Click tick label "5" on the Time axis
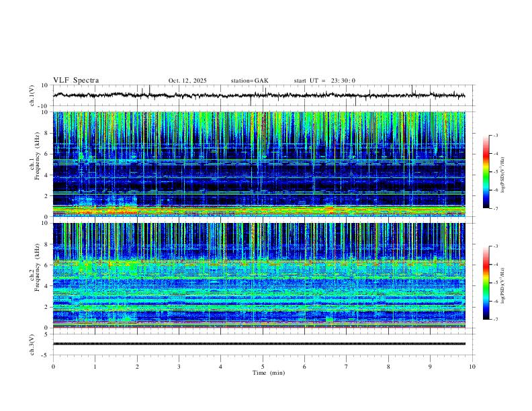532x411 pixels. pos(263,367)
